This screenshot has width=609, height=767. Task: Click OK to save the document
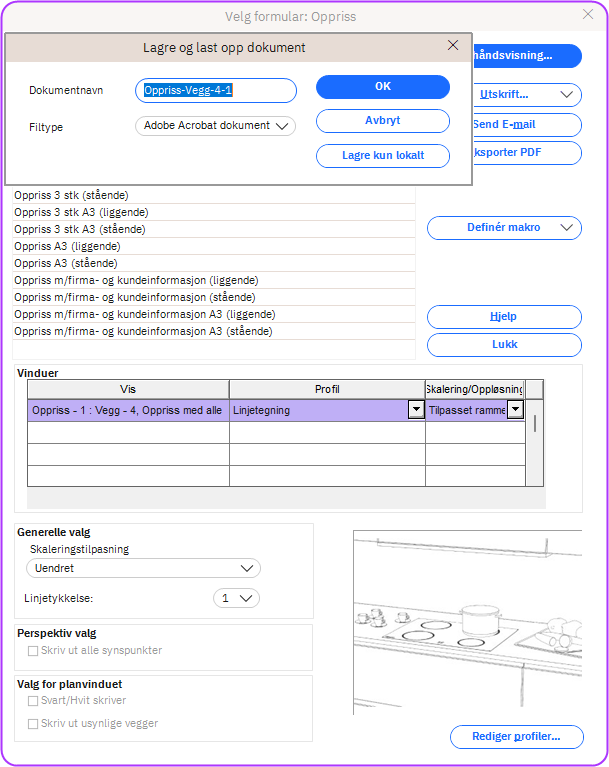tap(383, 87)
